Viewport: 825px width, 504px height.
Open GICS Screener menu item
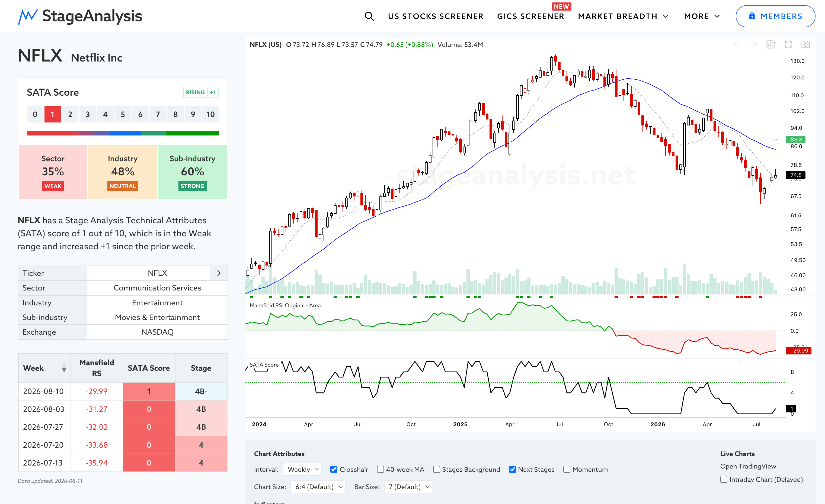pos(531,16)
